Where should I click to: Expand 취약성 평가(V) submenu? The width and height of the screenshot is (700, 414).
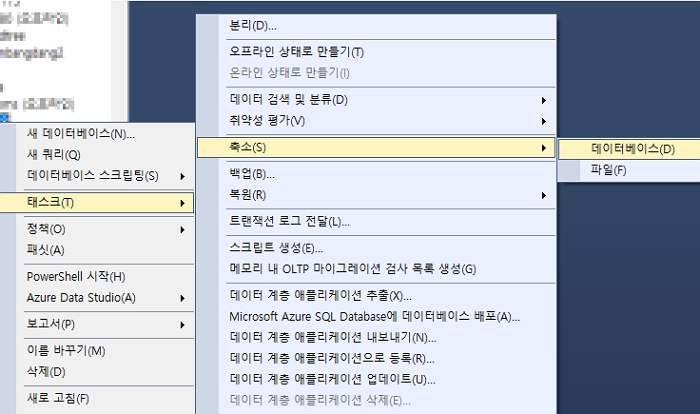coord(267,121)
